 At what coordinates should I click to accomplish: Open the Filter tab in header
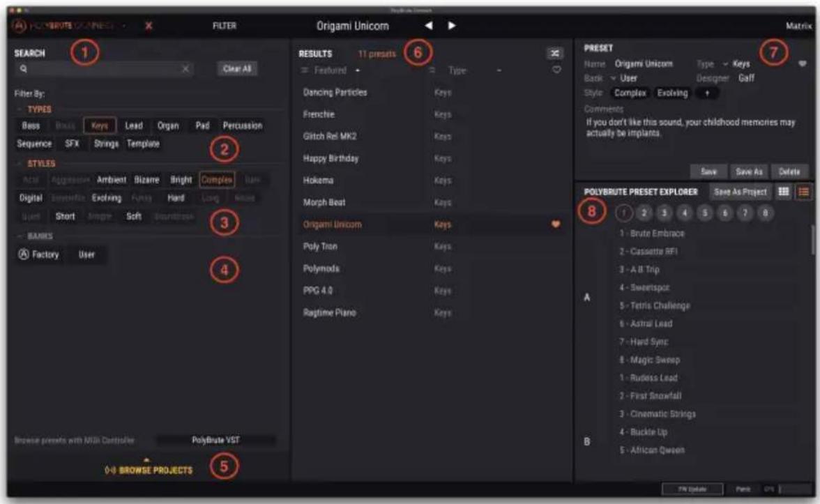pos(225,26)
